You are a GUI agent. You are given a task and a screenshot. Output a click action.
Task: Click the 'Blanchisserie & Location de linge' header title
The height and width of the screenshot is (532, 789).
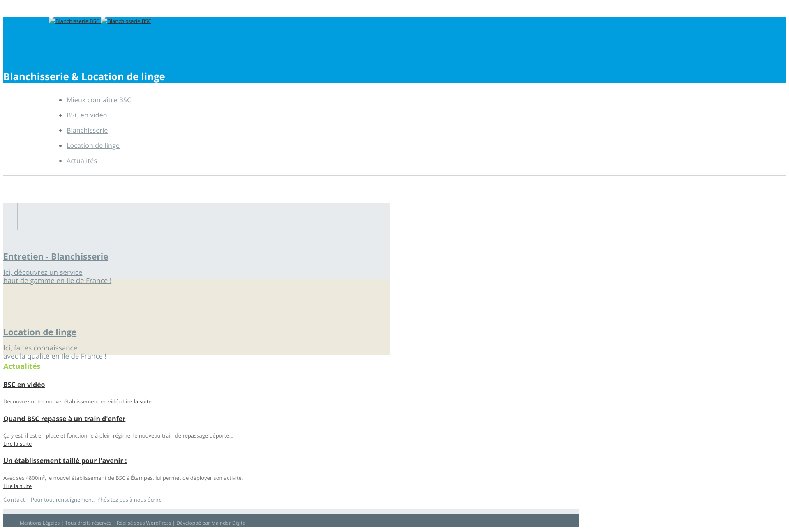[84, 76]
